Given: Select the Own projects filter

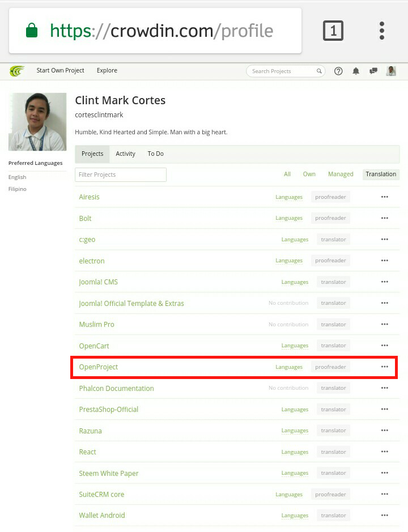Looking at the screenshot, I should tap(309, 174).
